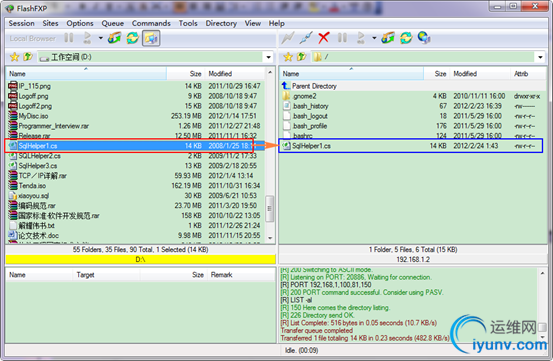The width and height of the screenshot is (553, 361).
Task: Click the Connect lightning icon in right pane
Action: 287,38
